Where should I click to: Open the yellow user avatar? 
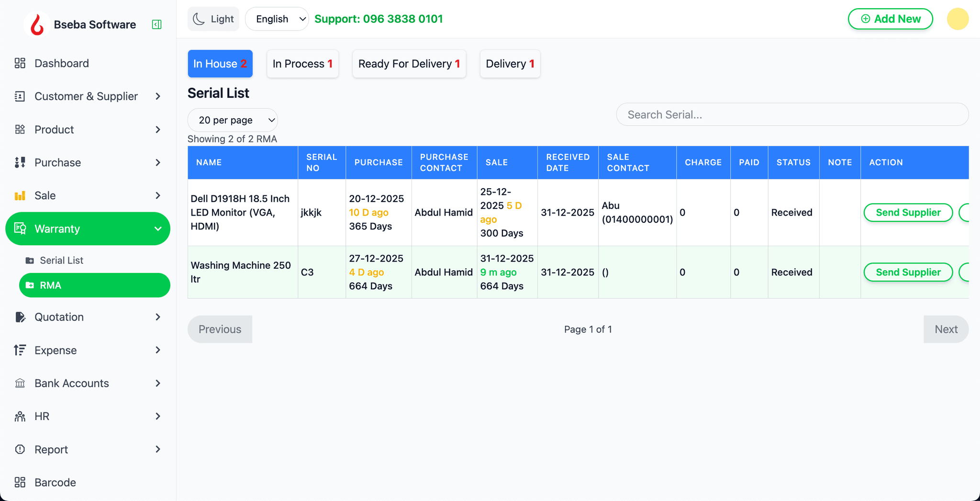[x=958, y=19]
